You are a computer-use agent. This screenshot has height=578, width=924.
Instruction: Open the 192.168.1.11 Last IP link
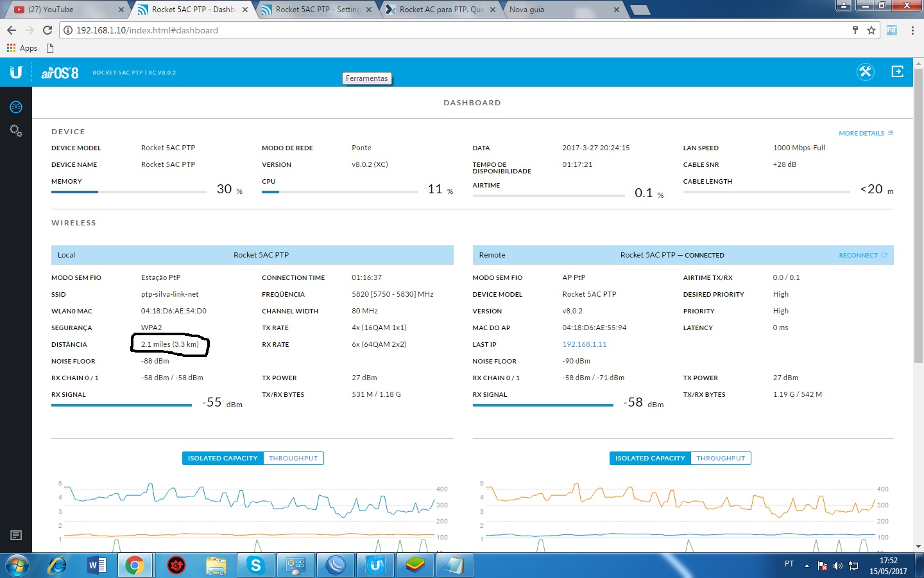pos(584,344)
